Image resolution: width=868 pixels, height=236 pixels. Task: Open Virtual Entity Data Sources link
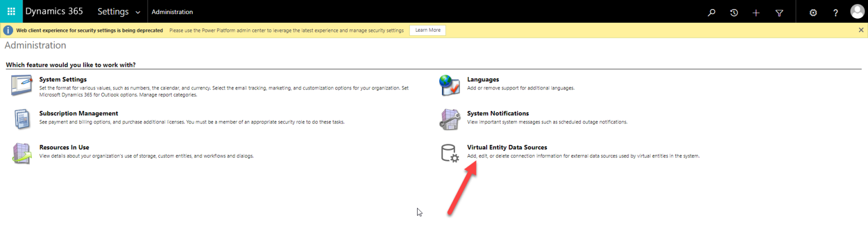point(507,147)
